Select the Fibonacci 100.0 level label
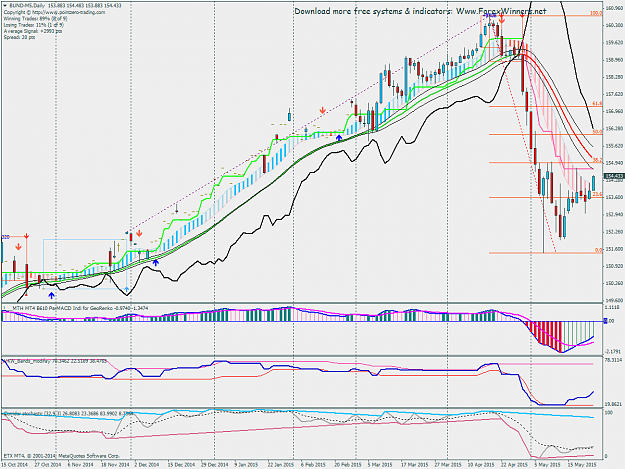 coord(596,13)
